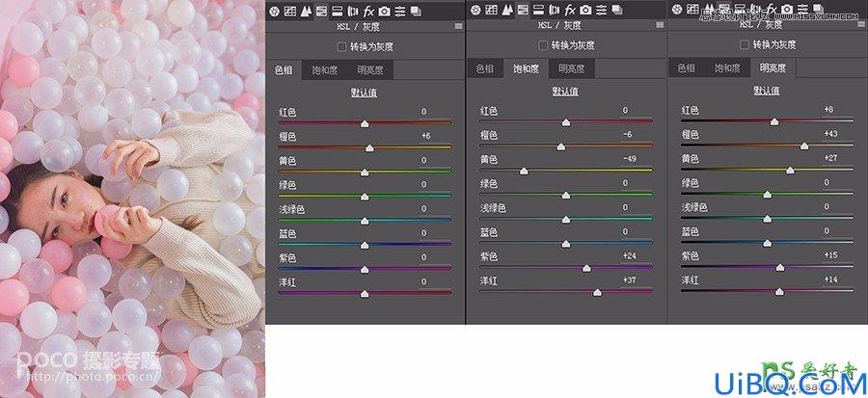Click the 洋红 saturation slider handle
This screenshot has height=398, width=868.
(597, 292)
